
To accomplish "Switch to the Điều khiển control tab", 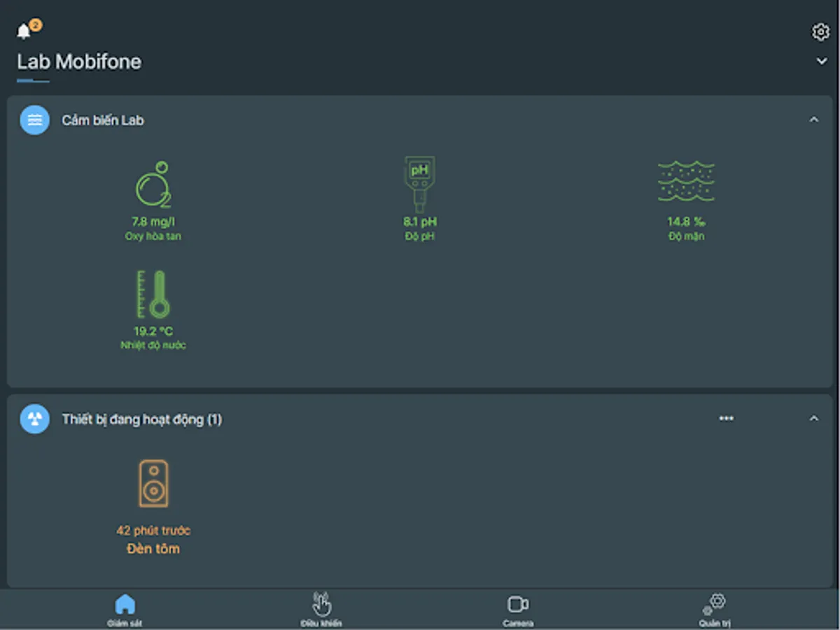I will coord(321,610).
